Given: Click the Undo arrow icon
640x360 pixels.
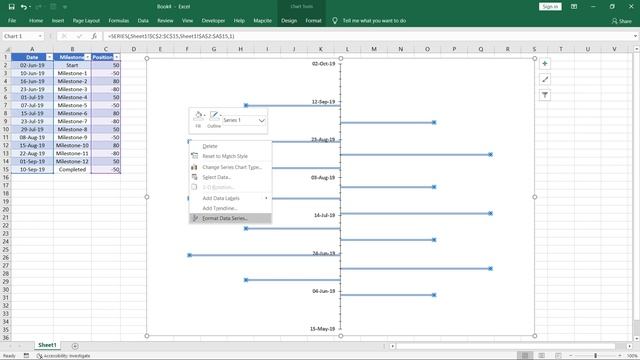Looking at the screenshot, I should coord(24,7).
